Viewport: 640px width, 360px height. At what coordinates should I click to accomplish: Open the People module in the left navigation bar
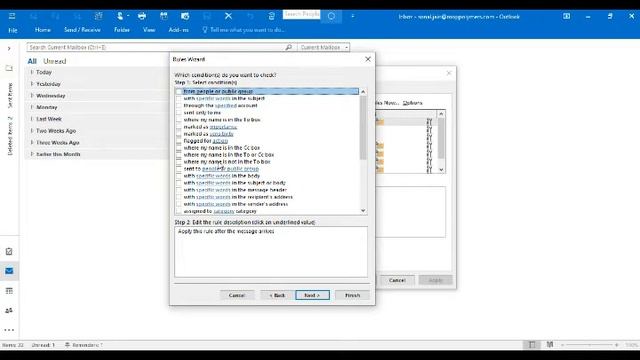point(9,310)
